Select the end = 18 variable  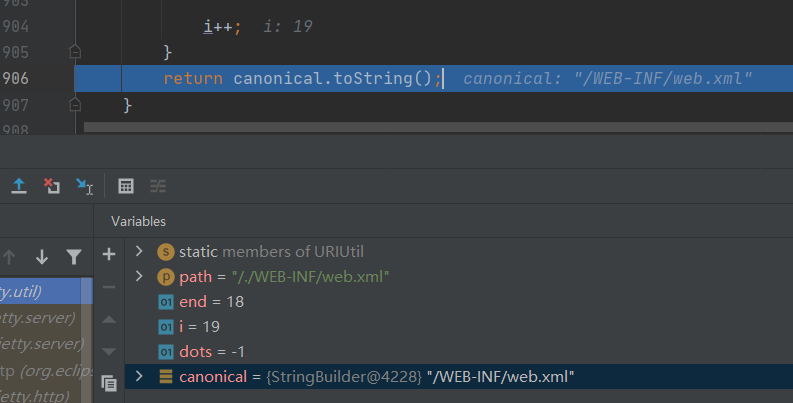[211, 301]
